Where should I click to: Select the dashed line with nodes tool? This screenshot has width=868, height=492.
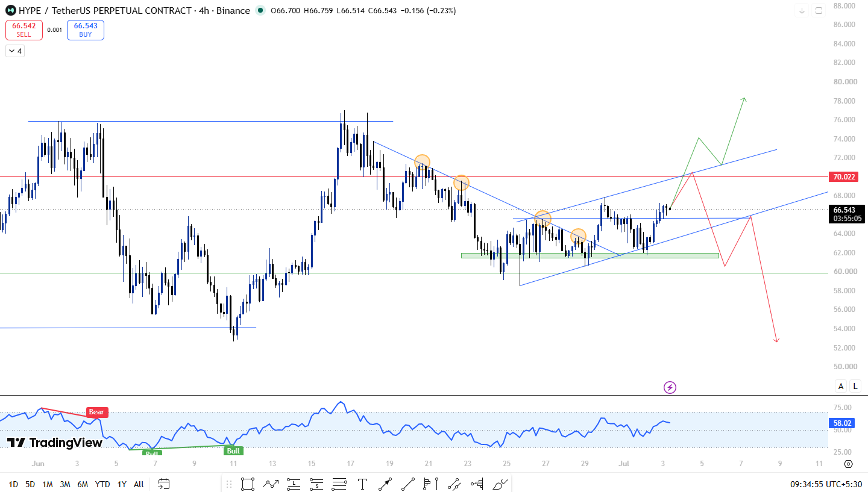tap(454, 484)
